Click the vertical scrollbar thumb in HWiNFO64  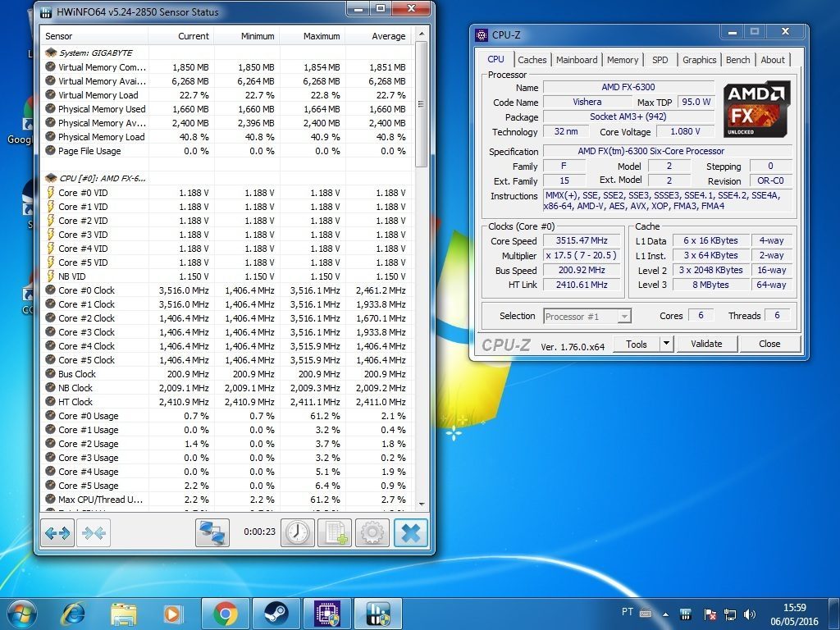click(422, 104)
